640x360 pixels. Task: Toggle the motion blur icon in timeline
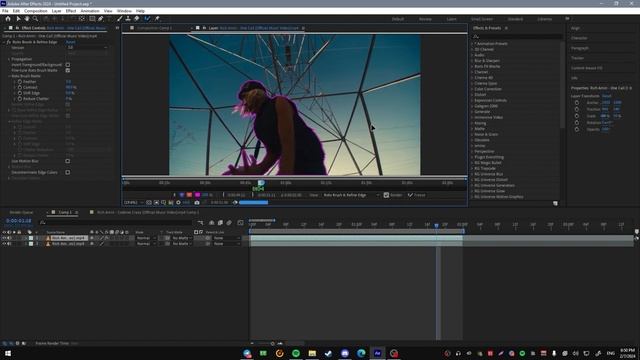(229, 222)
